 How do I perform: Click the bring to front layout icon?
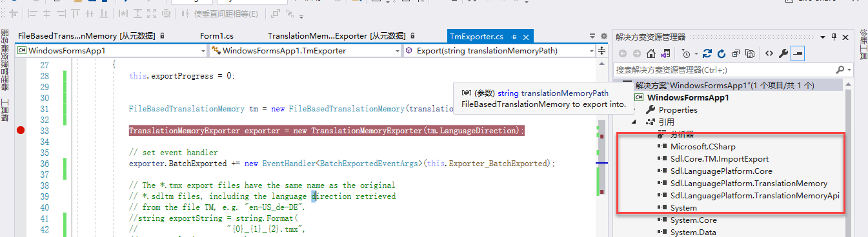276,14
